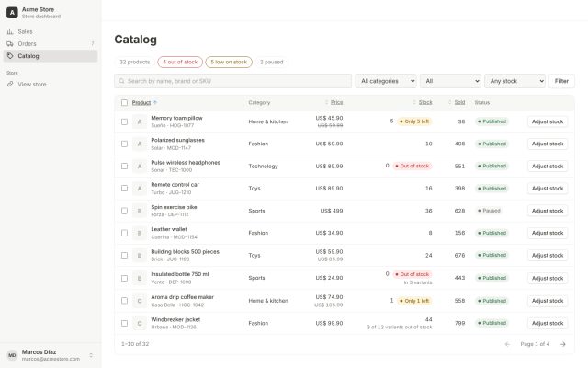The width and height of the screenshot is (588, 368).
Task: Click the Pulse wireless headphones product name
Action: coord(186,163)
